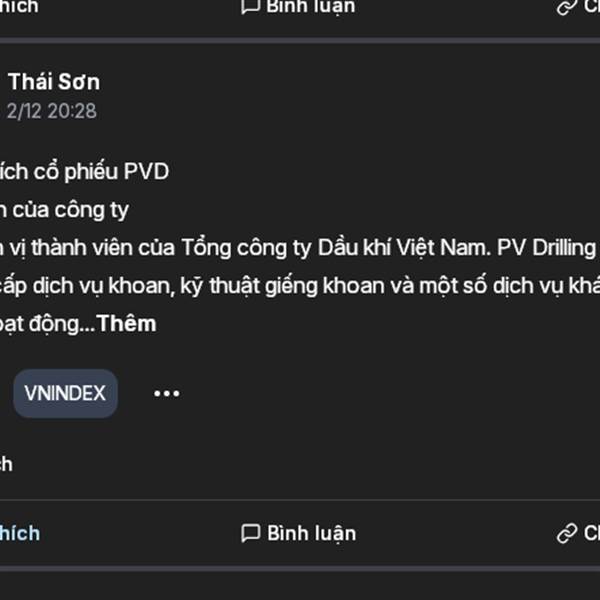The width and height of the screenshot is (600, 600).
Task: Open more tags via three-dots next to VNINDEX
Action: point(166,393)
